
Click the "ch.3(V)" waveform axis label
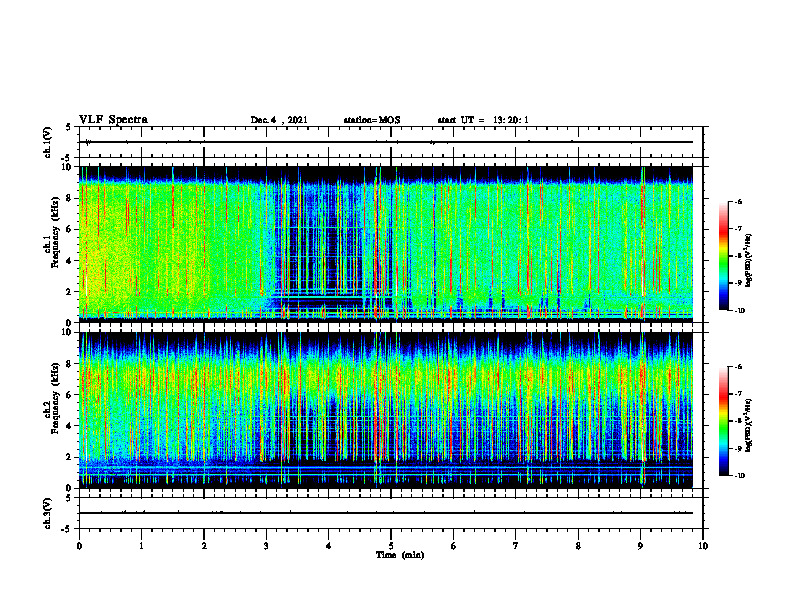(x=47, y=513)
